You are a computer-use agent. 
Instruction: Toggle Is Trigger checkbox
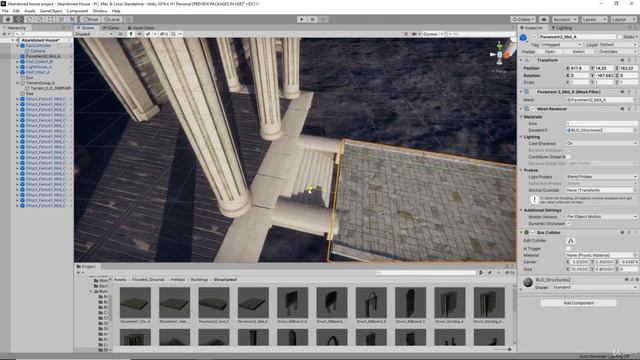click(x=569, y=249)
